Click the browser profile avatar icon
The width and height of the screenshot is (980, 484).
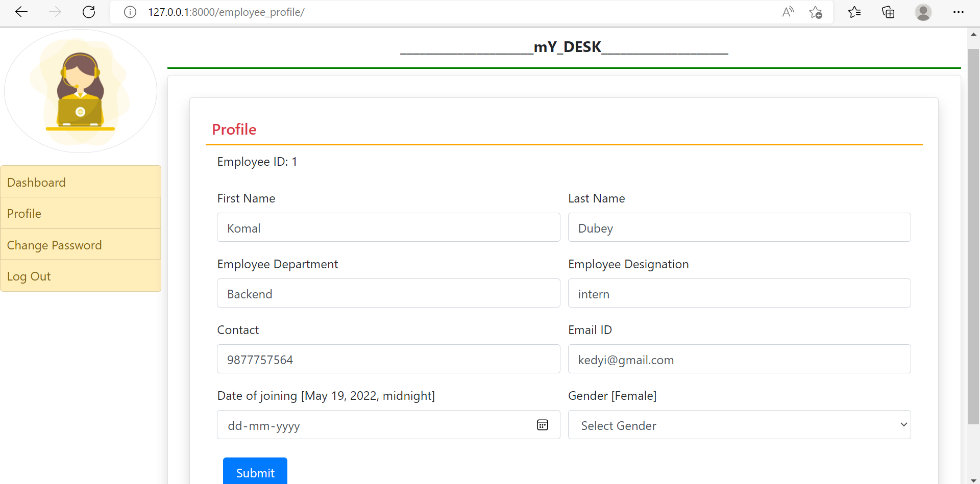tap(923, 12)
